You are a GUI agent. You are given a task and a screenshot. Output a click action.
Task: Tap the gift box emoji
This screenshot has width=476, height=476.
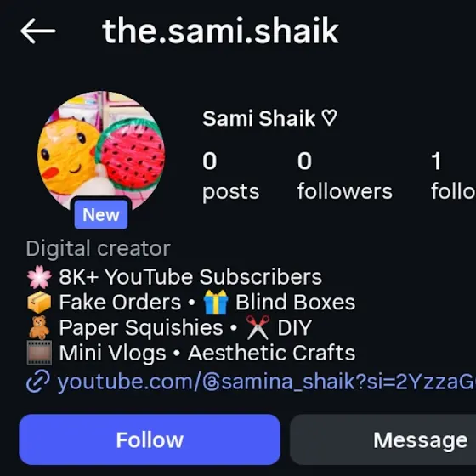216,302
